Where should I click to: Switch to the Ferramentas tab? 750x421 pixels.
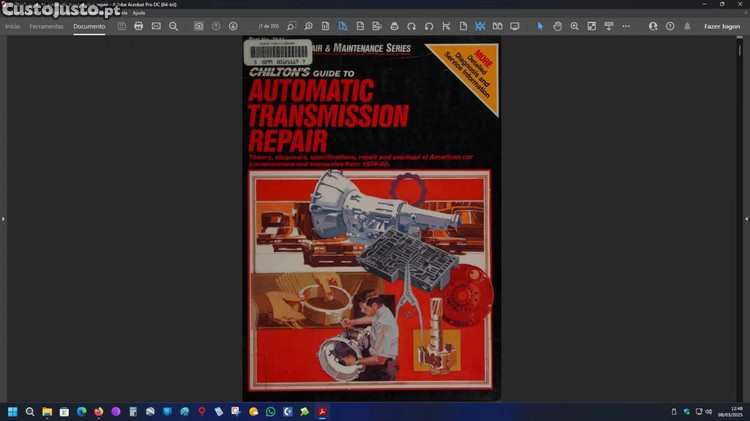[46, 26]
